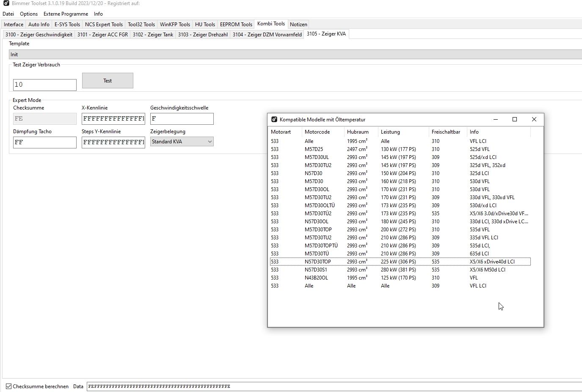
Task: Toggle the Checksumme berechnen checkbox
Action: point(8,387)
